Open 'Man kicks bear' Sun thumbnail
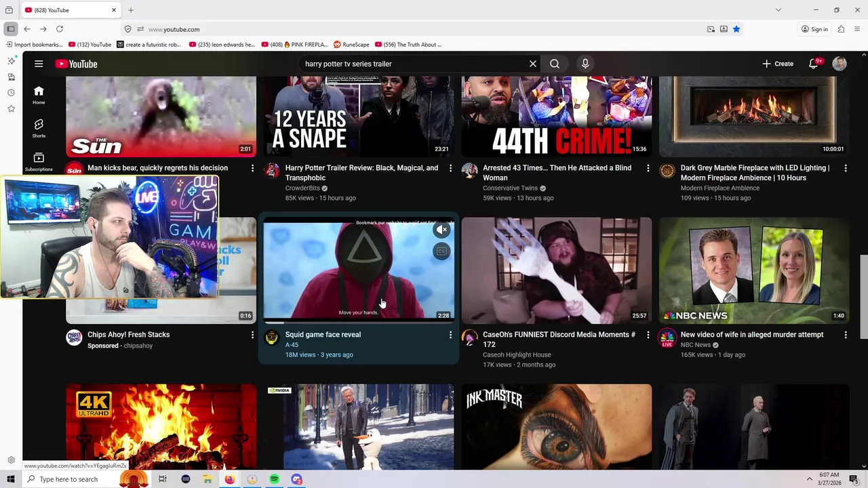The width and height of the screenshot is (868, 488). tap(161, 117)
